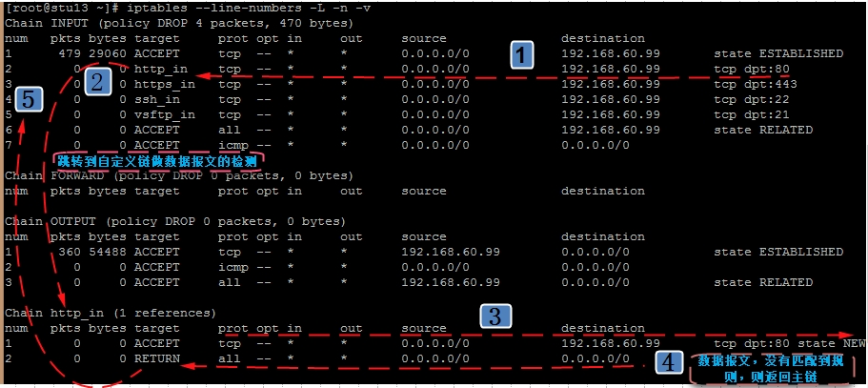Click the 54488 bytes value in OUTPUT rule 1

pos(107,252)
